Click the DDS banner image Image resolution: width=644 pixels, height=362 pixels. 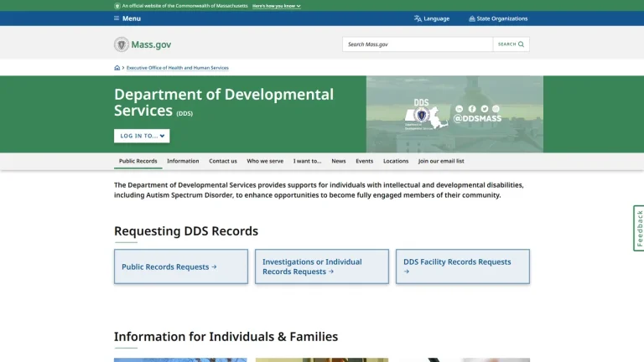click(x=454, y=114)
